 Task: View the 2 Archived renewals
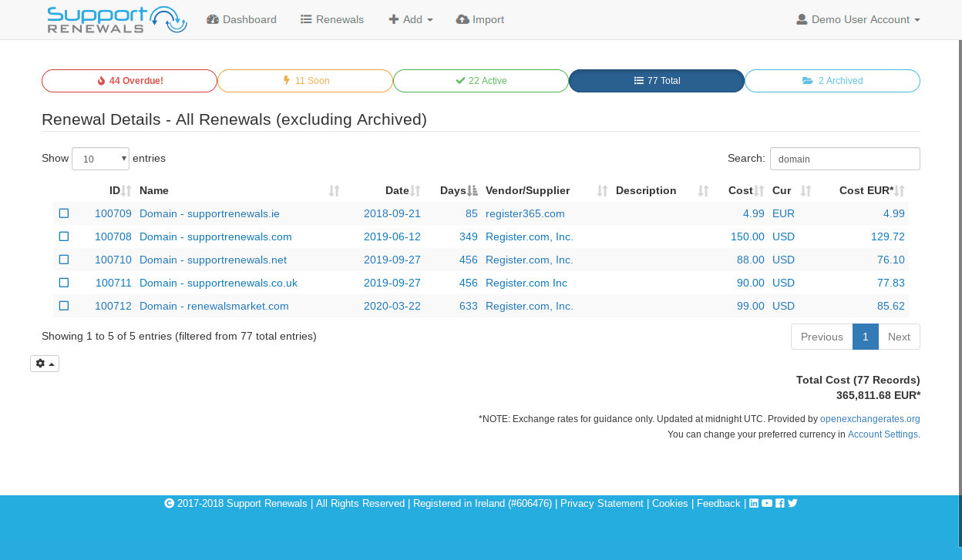pyautogui.click(x=832, y=81)
